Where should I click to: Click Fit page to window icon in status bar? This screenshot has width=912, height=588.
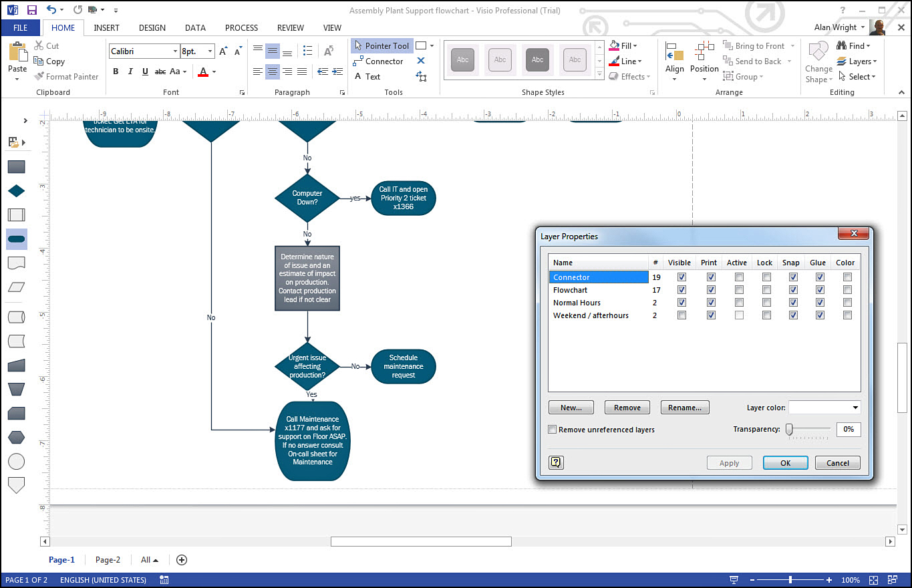[x=874, y=580]
